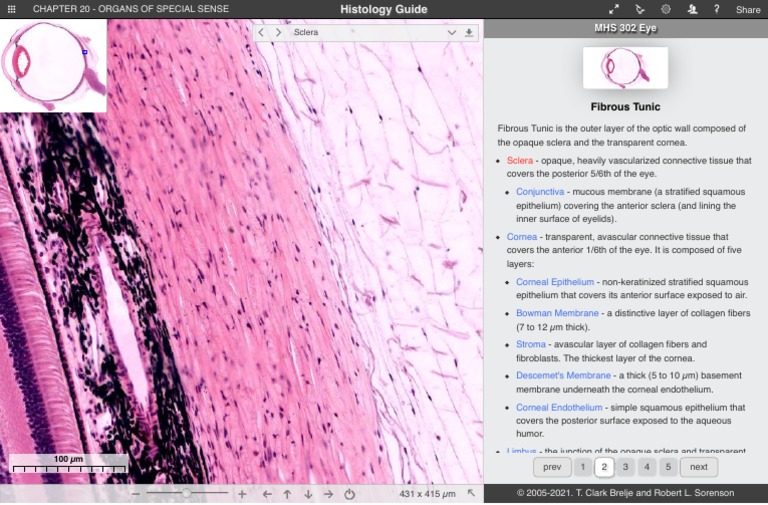Viewport: 768px width, 505px height.
Task: Go to page 1
Action: (x=583, y=467)
